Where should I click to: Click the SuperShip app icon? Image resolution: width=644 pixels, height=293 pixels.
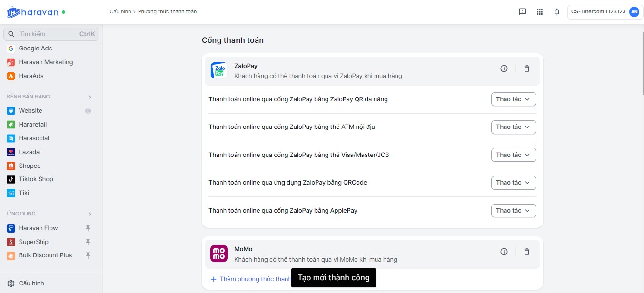click(10, 242)
